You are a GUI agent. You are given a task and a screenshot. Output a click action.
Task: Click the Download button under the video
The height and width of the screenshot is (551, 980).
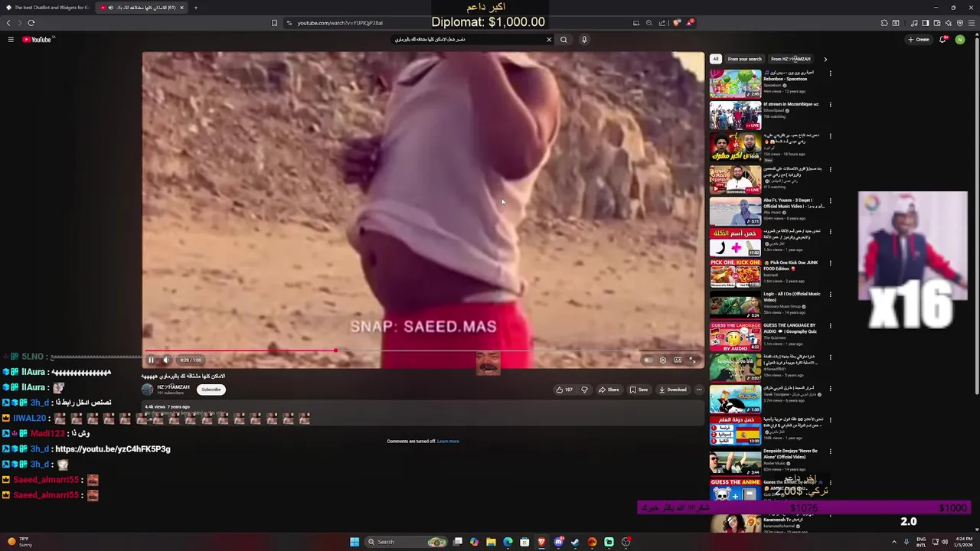pos(672,390)
